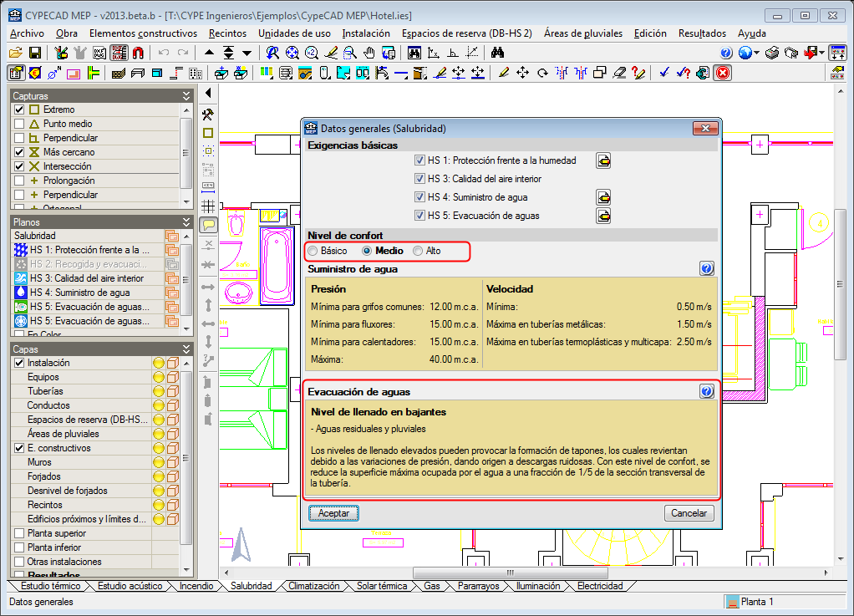This screenshot has width=854, height=616.
Task: Open dropdown arrow next to globe icon
Action: (756, 53)
